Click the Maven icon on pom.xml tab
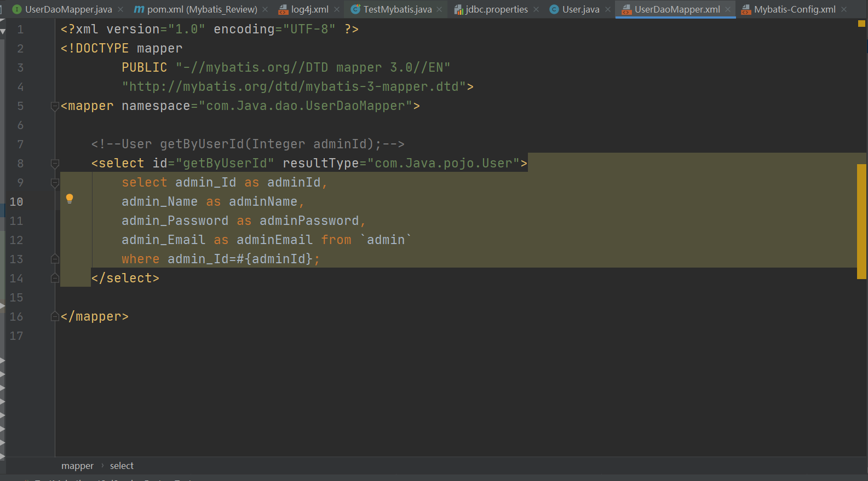The height and width of the screenshot is (481, 868). pyautogui.click(x=139, y=9)
